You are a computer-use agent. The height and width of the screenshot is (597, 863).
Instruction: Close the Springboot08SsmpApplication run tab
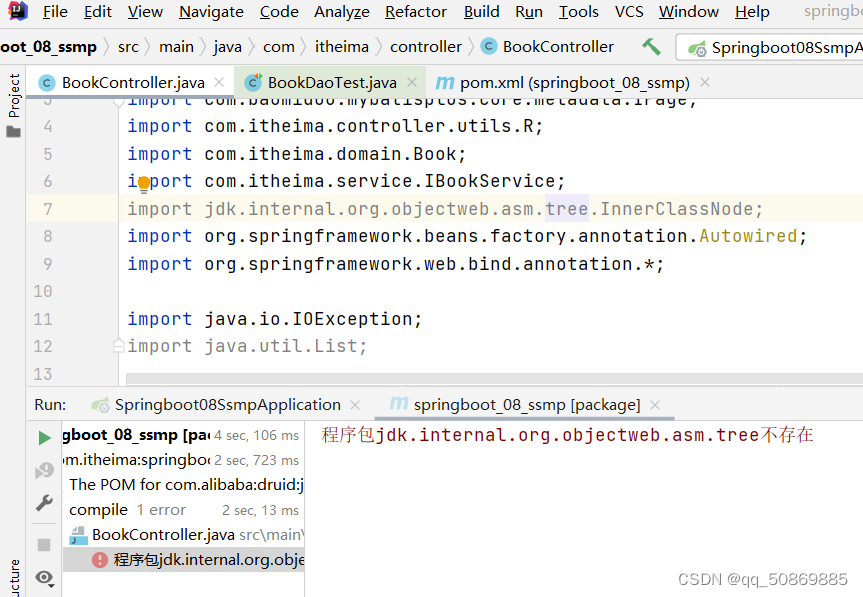point(355,405)
